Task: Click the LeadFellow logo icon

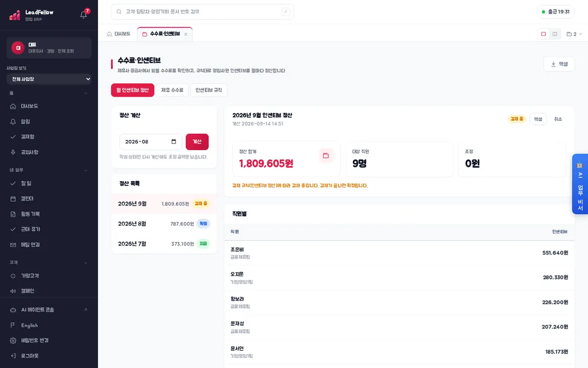Action: pos(15,15)
